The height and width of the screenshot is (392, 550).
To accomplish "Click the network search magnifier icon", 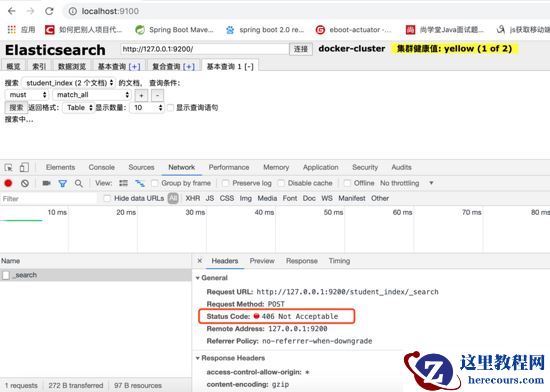I will point(79,183).
